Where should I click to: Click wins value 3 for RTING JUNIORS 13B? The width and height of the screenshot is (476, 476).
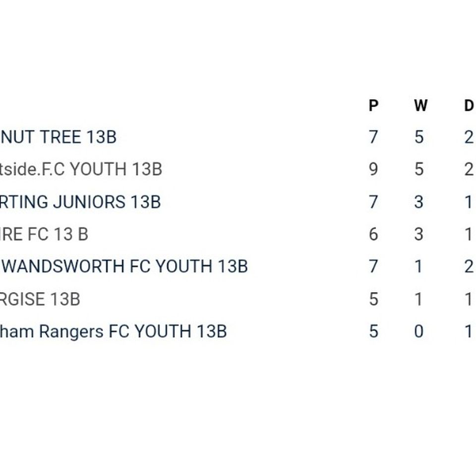pyautogui.click(x=419, y=202)
